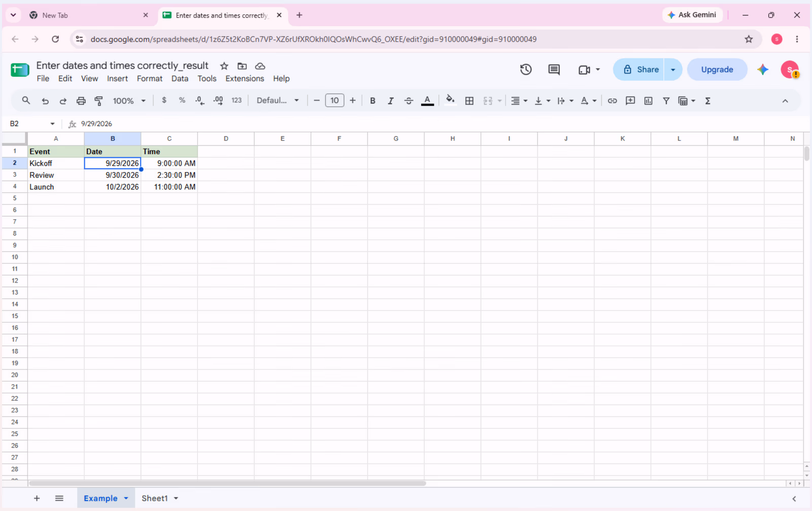Screen dimensions: 812x511
Task: Click the redo arrow in toolbar
Action: pos(63,101)
